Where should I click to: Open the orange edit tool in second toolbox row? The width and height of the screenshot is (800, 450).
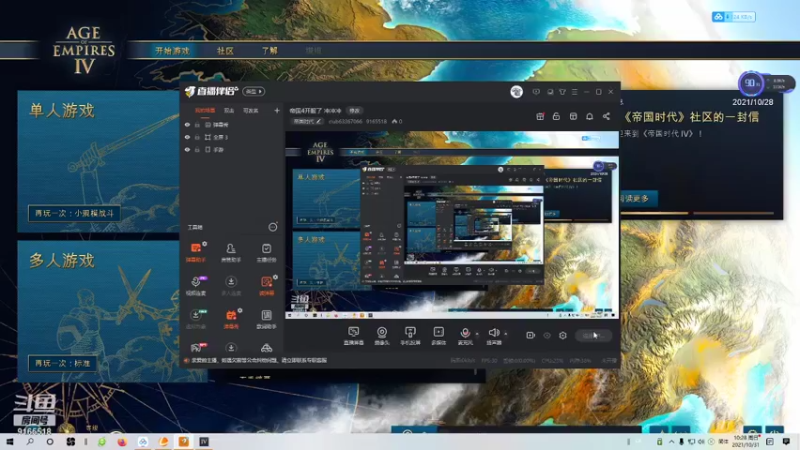[266, 286]
